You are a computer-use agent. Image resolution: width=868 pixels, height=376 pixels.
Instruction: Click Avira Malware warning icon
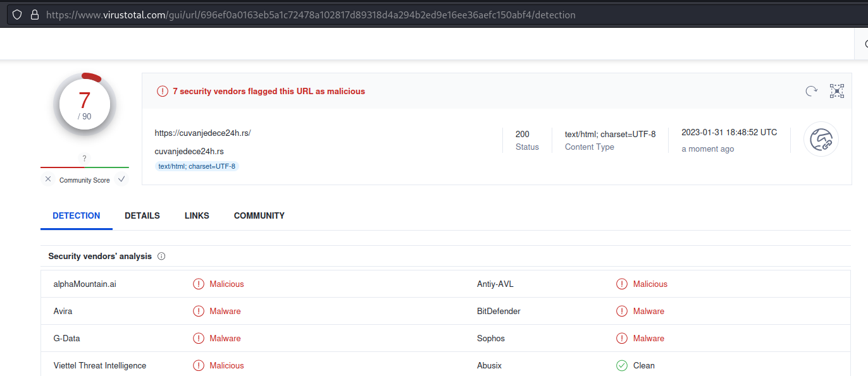tap(199, 312)
